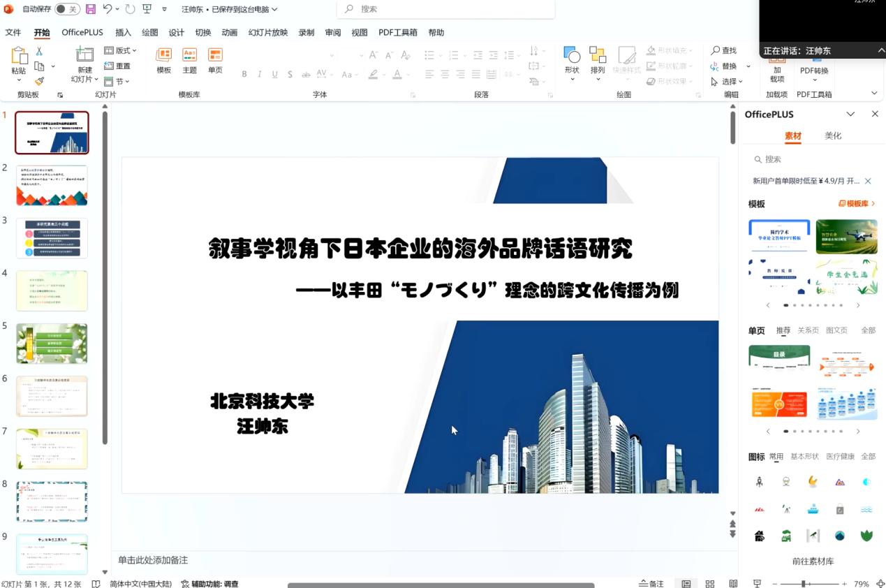Toggle the AutoSave (自动保存) switch
This screenshot has width=886, height=588.
66,9
